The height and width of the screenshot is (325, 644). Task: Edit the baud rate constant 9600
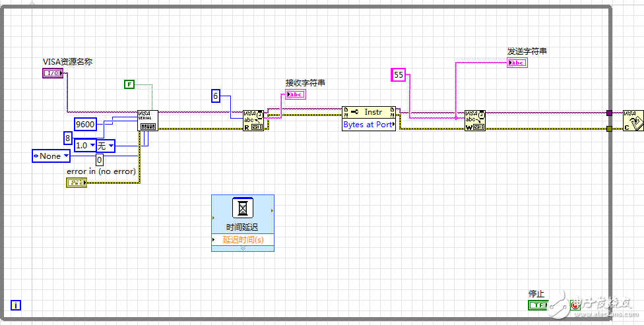coord(85,125)
